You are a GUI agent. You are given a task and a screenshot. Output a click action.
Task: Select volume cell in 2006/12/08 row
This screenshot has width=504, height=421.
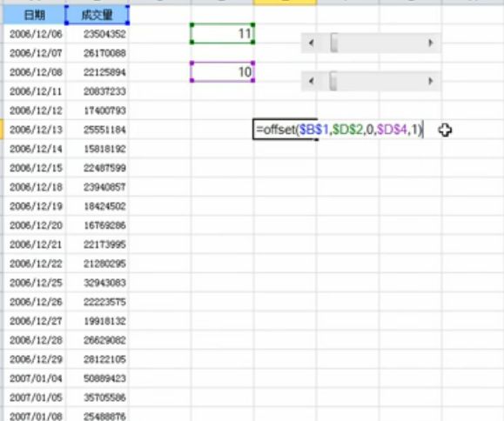[x=97, y=72]
